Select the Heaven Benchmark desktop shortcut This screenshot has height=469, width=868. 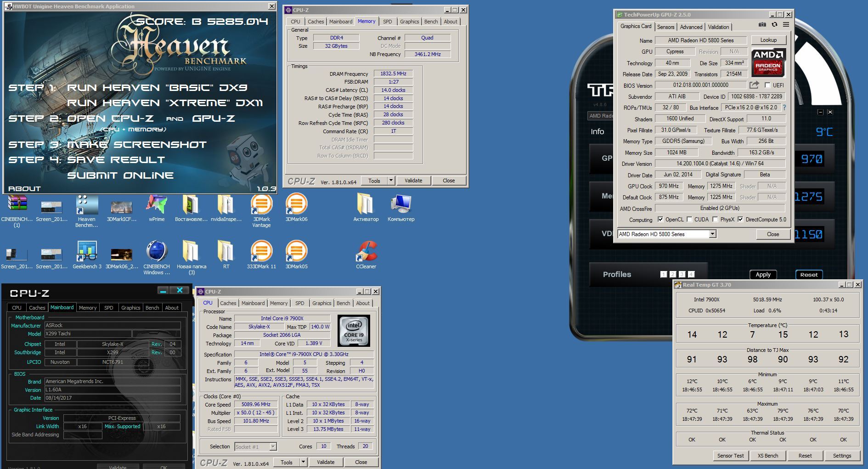coord(87,210)
